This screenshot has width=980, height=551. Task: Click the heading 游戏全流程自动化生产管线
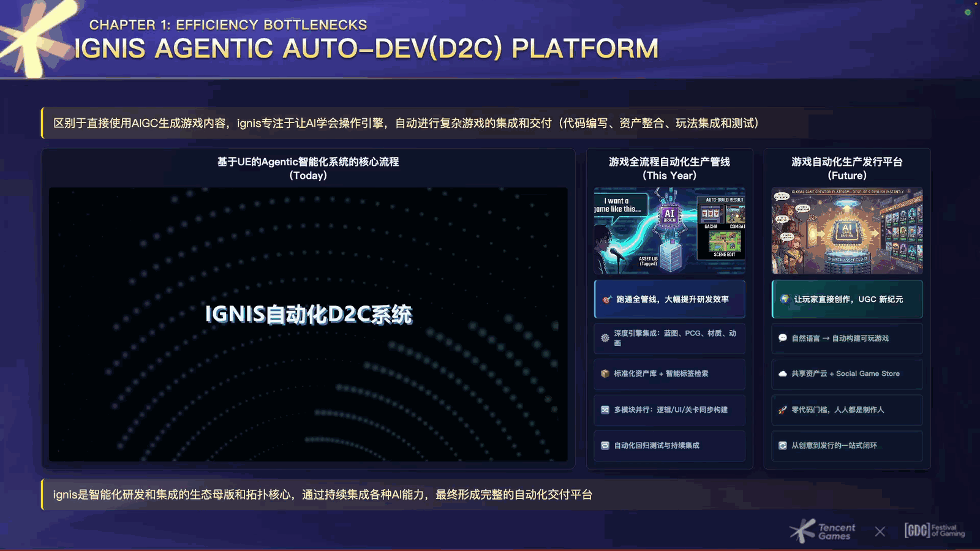[669, 162]
